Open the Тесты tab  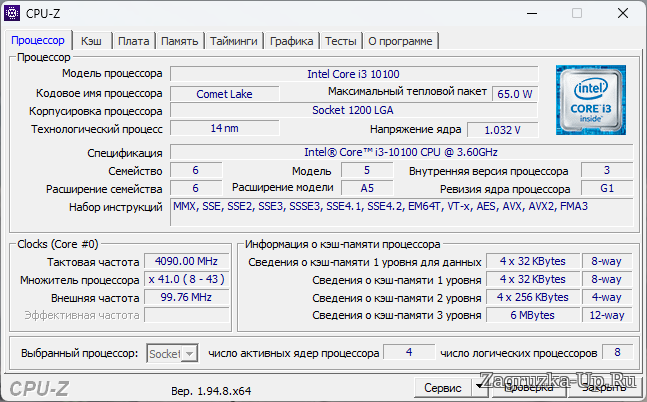[340, 41]
